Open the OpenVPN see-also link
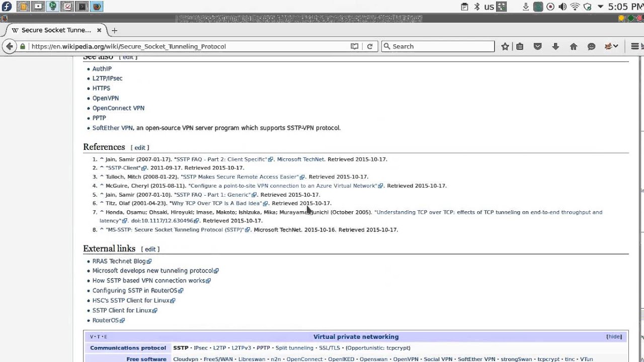The height and width of the screenshot is (362, 644). pyautogui.click(x=106, y=98)
